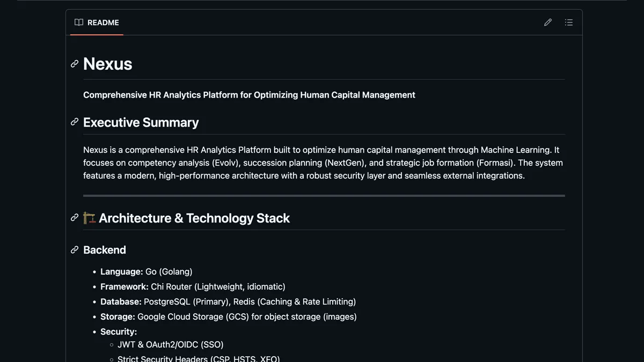644x362 pixels.
Task: Open the README editor via the pencil icon
Action: coord(547,22)
